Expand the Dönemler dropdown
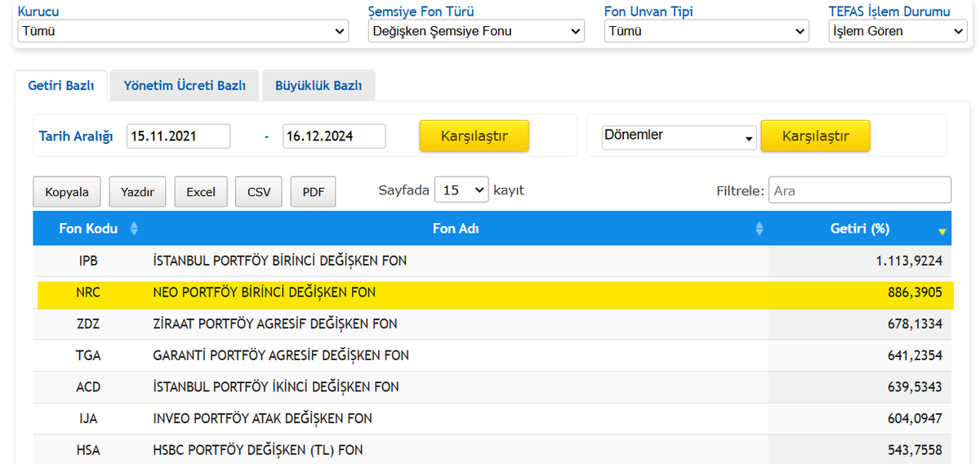The width and height of the screenshot is (980, 464). pyautogui.click(x=679, y=136)
